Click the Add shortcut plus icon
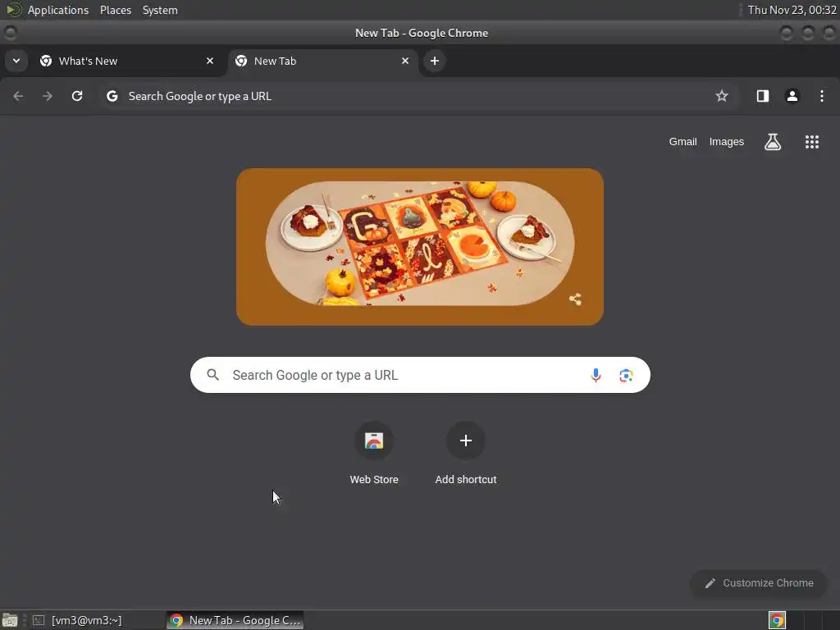 [x=466, y=441]
